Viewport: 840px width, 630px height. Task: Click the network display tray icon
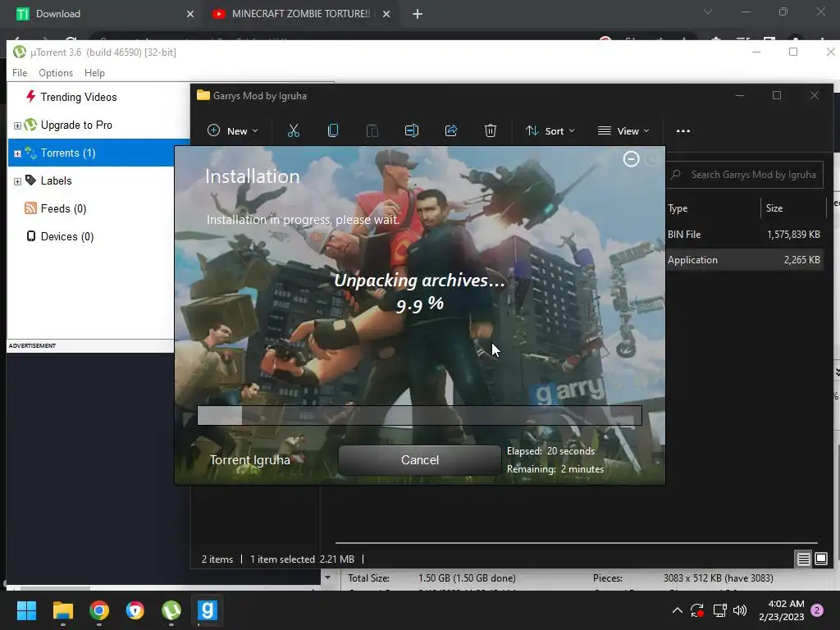[x=719, y=610]
